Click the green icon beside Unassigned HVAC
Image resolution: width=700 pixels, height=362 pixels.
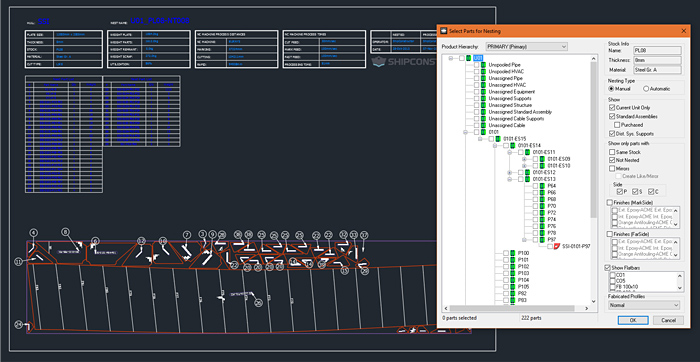483,85
